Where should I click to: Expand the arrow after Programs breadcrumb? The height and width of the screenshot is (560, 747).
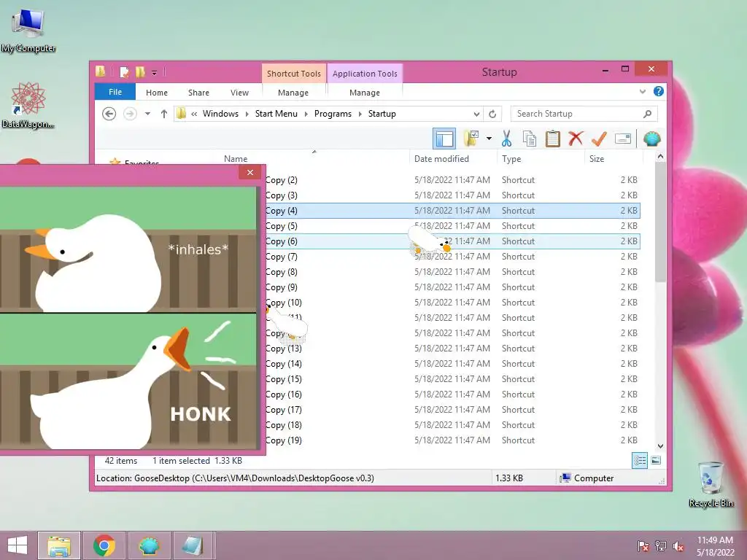[360, 114]
